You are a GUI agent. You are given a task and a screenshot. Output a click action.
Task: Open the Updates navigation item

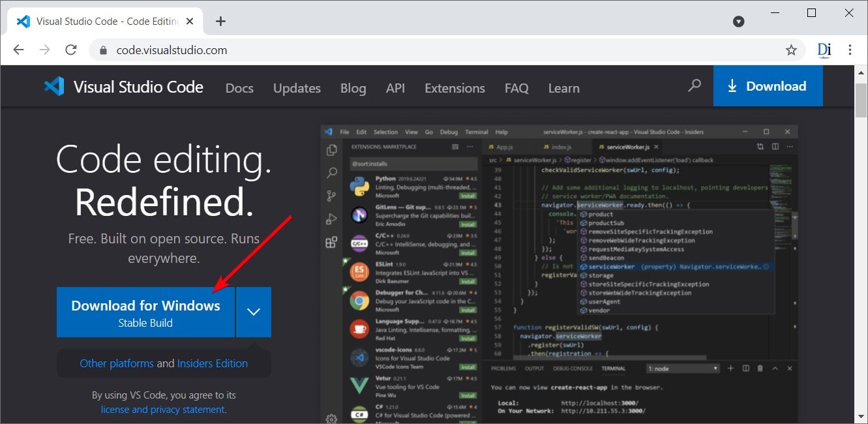click(297, 88)
